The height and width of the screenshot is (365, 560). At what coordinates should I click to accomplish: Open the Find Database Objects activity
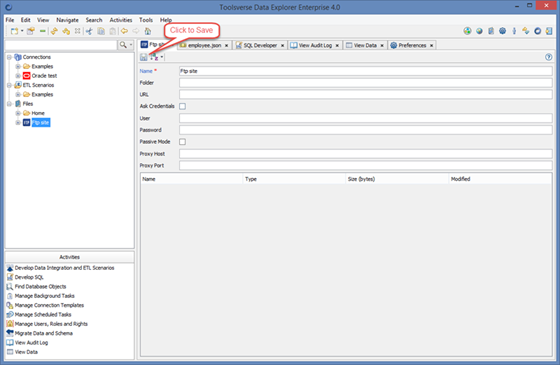[x=40, y=286]
